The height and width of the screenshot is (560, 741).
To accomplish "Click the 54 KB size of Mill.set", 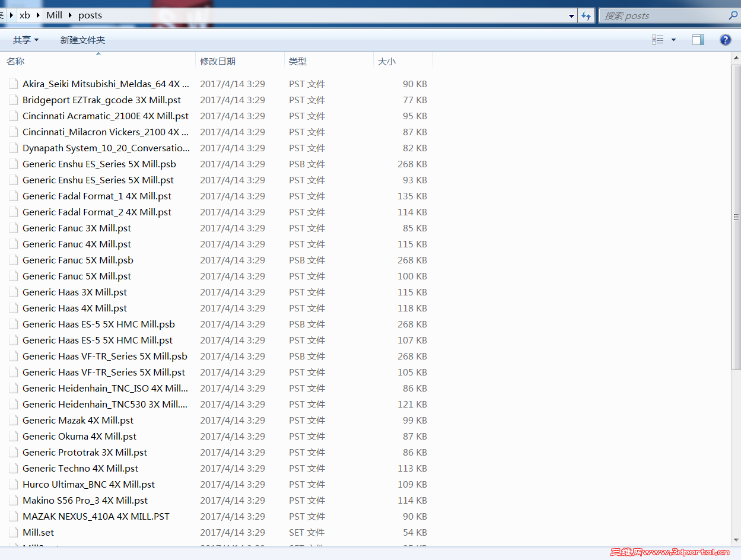I will click(x=415, y=532).
